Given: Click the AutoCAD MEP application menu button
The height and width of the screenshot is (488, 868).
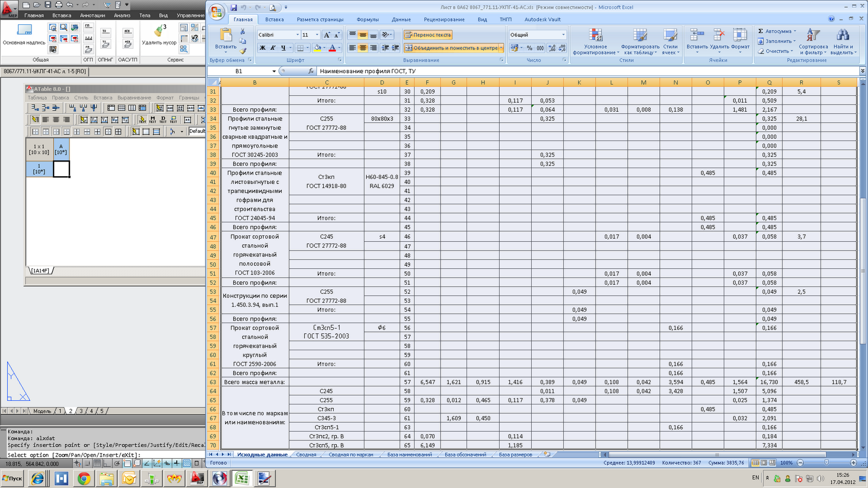Looking at the screenshot, I should [9, 9].
